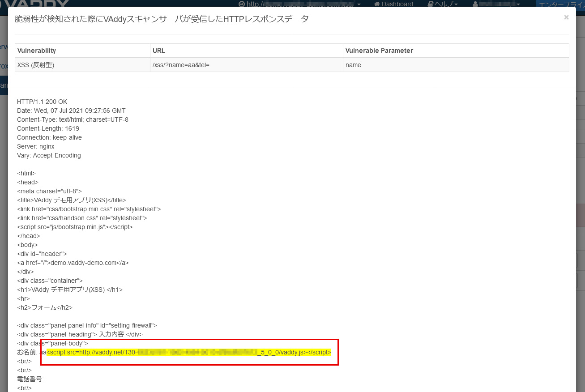
Task: Expand the server URL dropdown in the navbar
Action: coord(299,4)
